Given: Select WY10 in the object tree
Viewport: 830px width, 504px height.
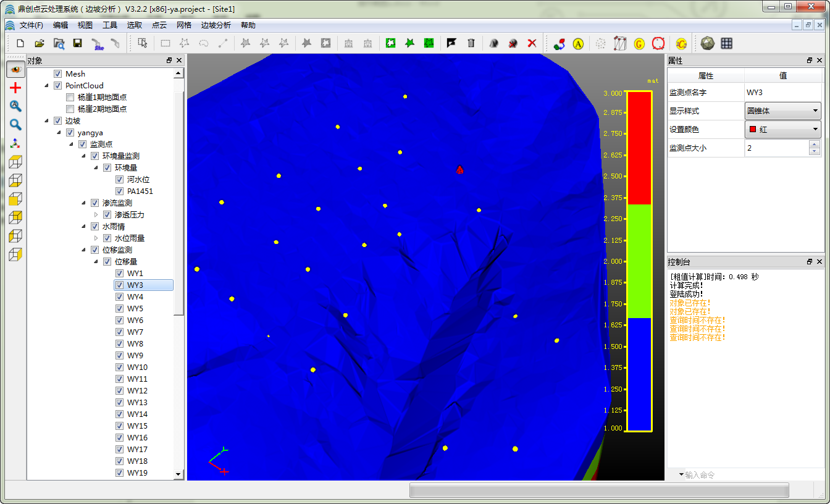Looking at the screenshot, I should 137,367.
